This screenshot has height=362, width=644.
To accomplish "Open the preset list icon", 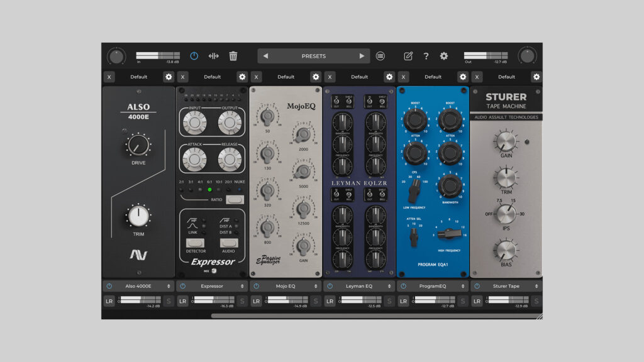I will click(380, 56).
